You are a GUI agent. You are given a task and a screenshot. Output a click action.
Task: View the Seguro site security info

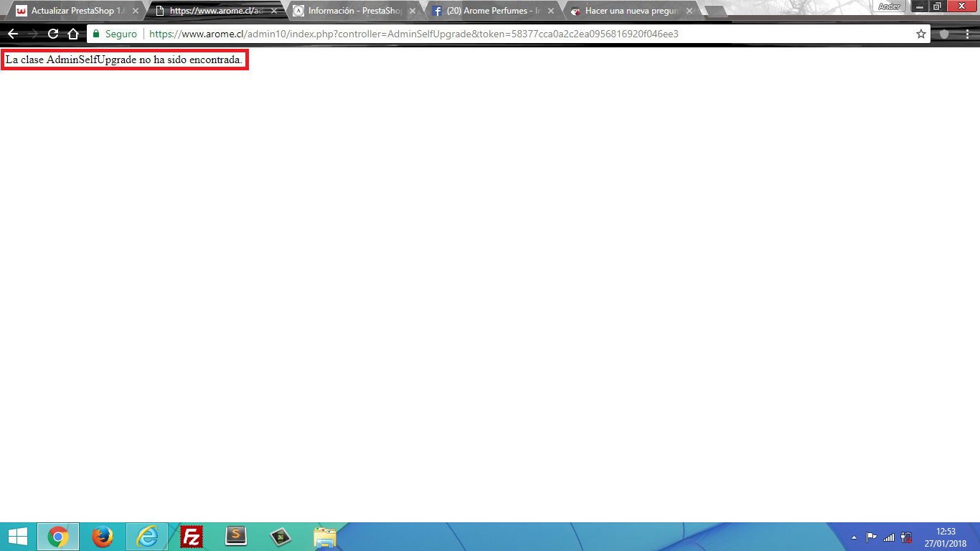pos(115,34)
